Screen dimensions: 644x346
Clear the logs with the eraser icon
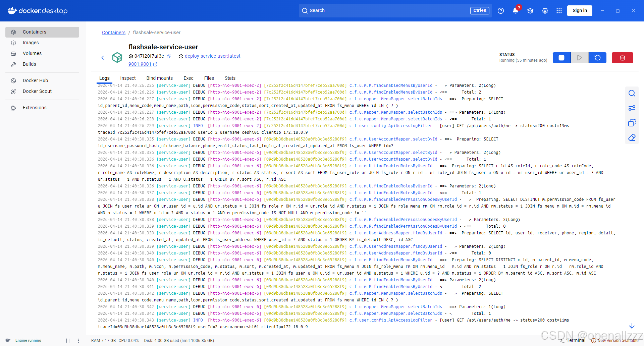(632, 137)
